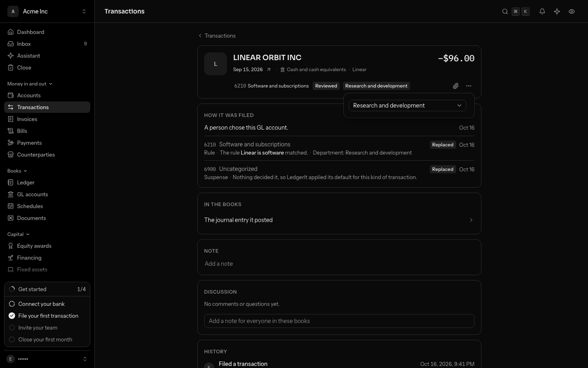The width and height of the screenshot is (588, 368).
Task: Click the 6210 Software and subscriptions category
Action: click(x=272, y=86)
